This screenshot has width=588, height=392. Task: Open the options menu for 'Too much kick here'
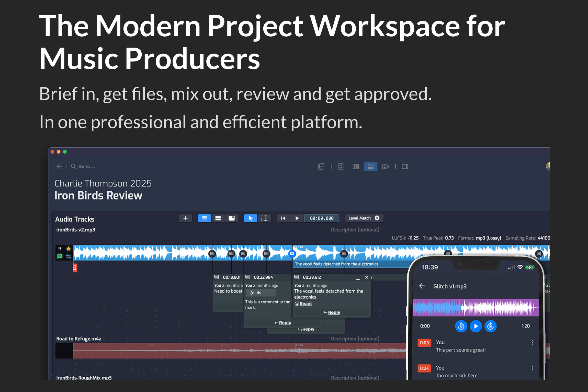(x=533, y=368)
